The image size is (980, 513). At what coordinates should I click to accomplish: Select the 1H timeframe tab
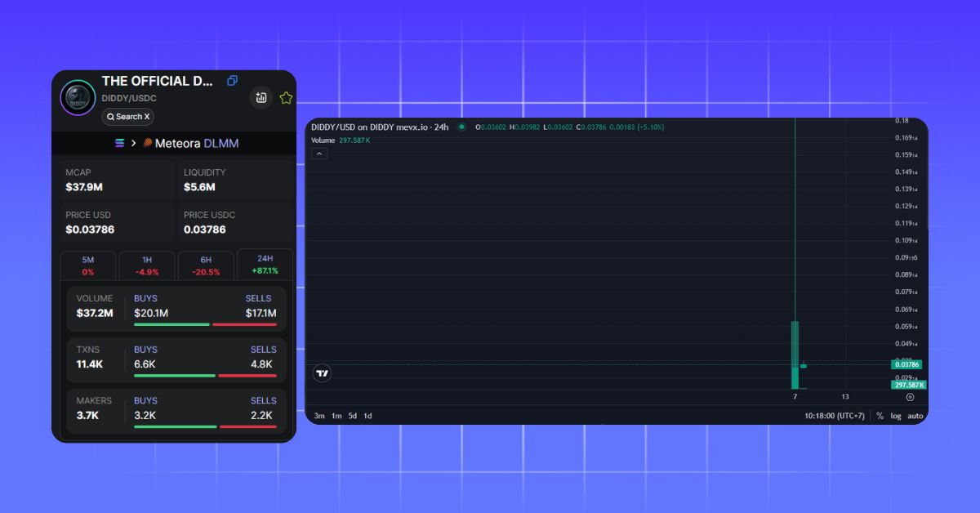pos(147,265)
